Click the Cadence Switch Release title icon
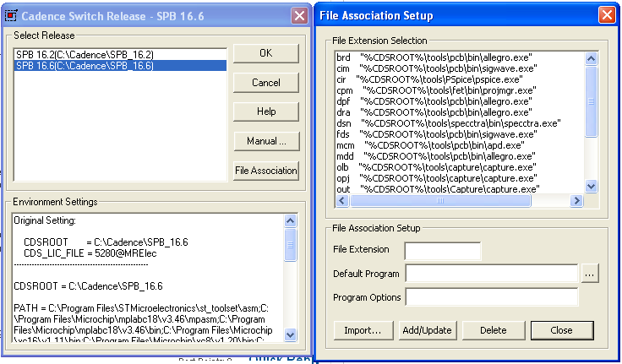The height and width of the screenshot is (364, 622). click(9, 15)
